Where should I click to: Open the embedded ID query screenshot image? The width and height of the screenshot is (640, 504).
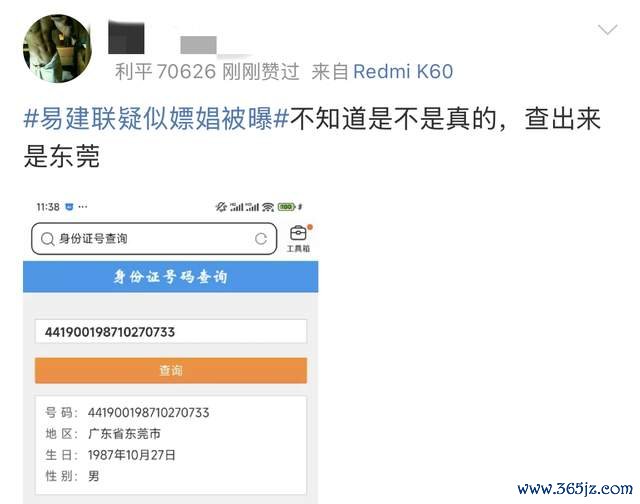coord(171,351)
